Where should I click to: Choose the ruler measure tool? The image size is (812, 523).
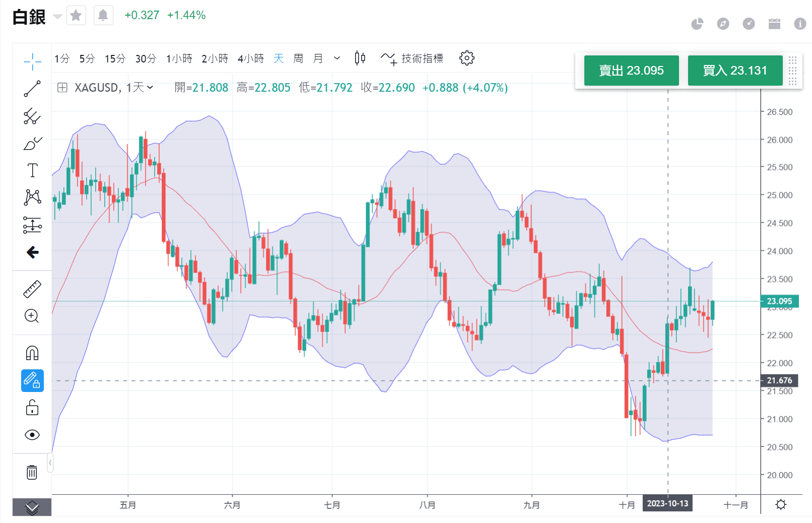32,289
